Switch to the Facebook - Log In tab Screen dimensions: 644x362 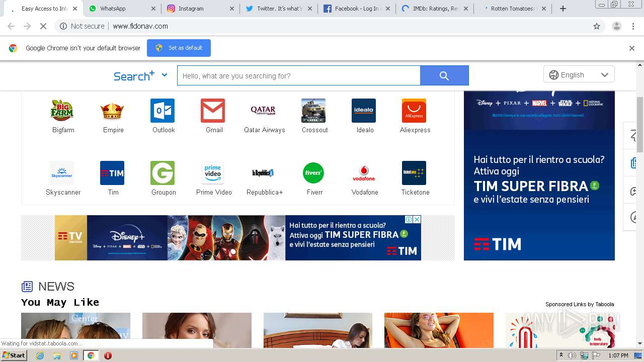pos(357,9)
